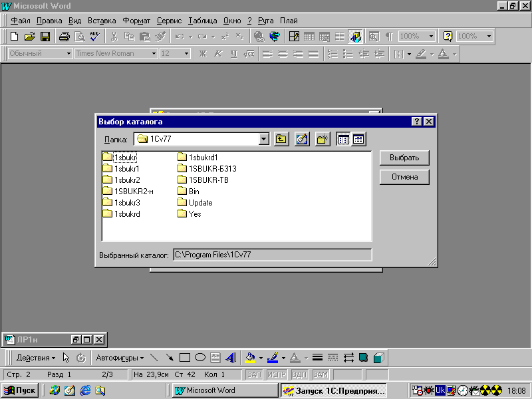Click the Spelling check ABC icon
Image resolution: width=532 pixels, height=399 pixels.
click(x=95, y=37)
